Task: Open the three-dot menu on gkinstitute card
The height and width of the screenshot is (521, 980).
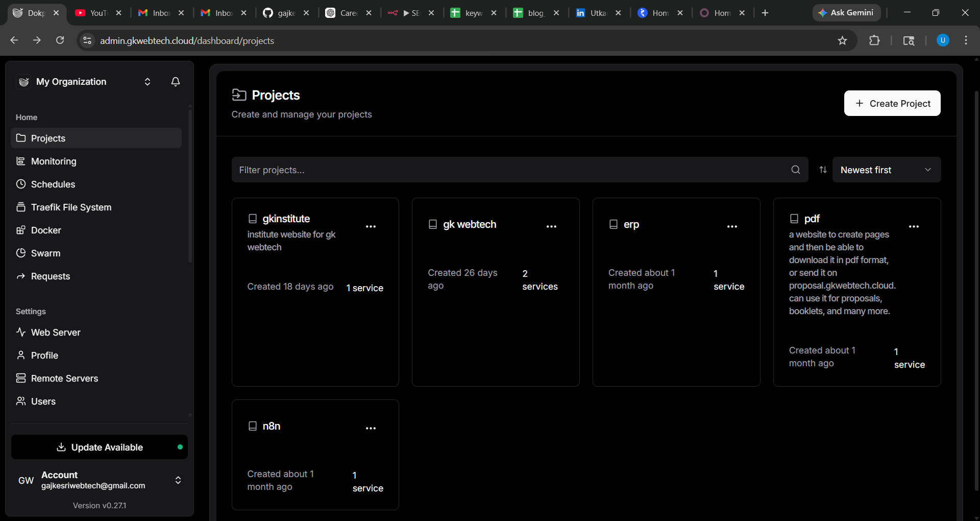Action: point(371,226)
